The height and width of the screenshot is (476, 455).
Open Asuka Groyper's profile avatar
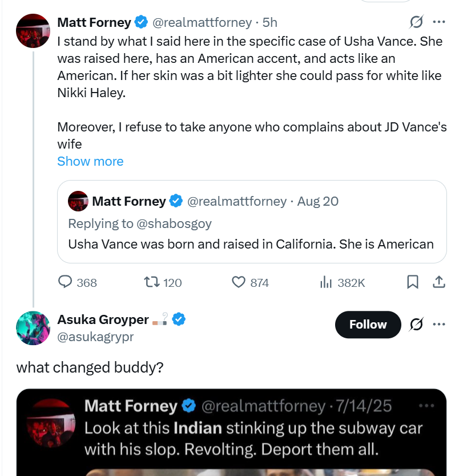(33, 328)
